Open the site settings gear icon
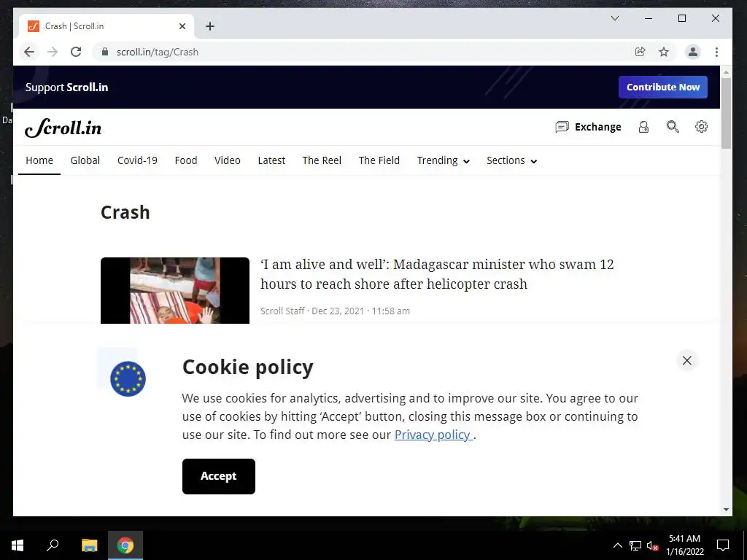This screenshot has width=747, height=560. 701,127
